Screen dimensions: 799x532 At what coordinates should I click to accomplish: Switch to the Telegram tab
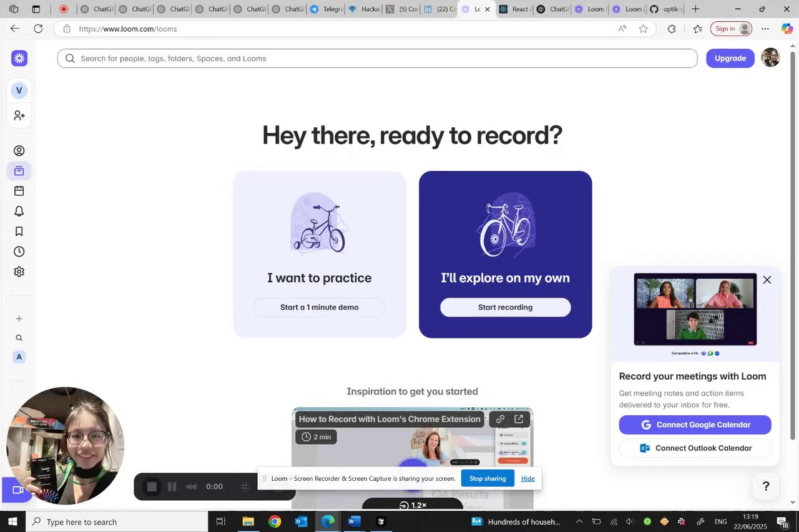click(x=326, y=9)
